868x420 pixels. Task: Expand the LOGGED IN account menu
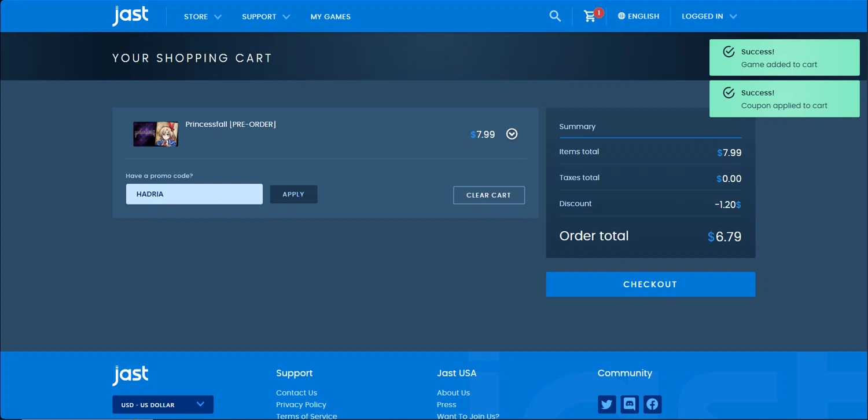(x=709, y=16)
